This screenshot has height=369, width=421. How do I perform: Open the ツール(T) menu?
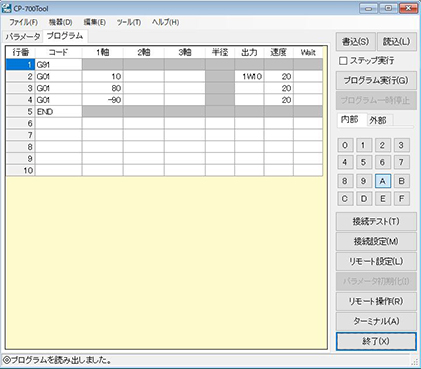click(129, 22)
